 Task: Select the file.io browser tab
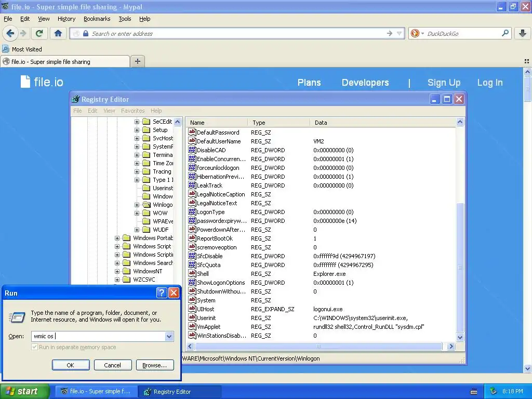coord(65,61)
